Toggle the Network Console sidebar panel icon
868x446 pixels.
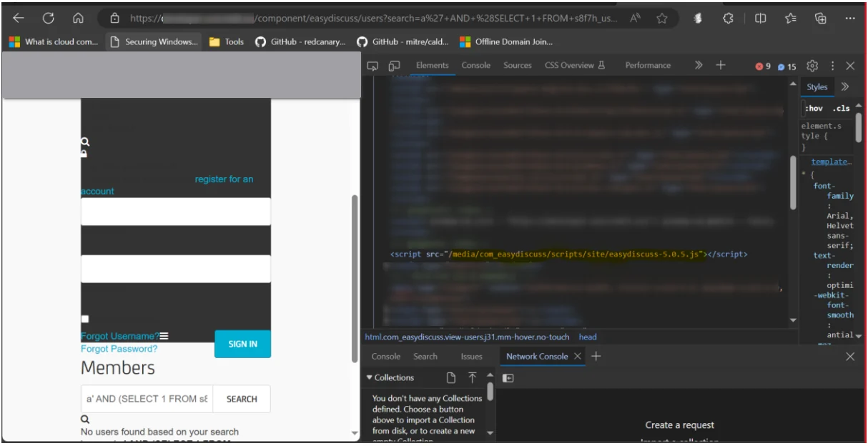tap(508, 378)
